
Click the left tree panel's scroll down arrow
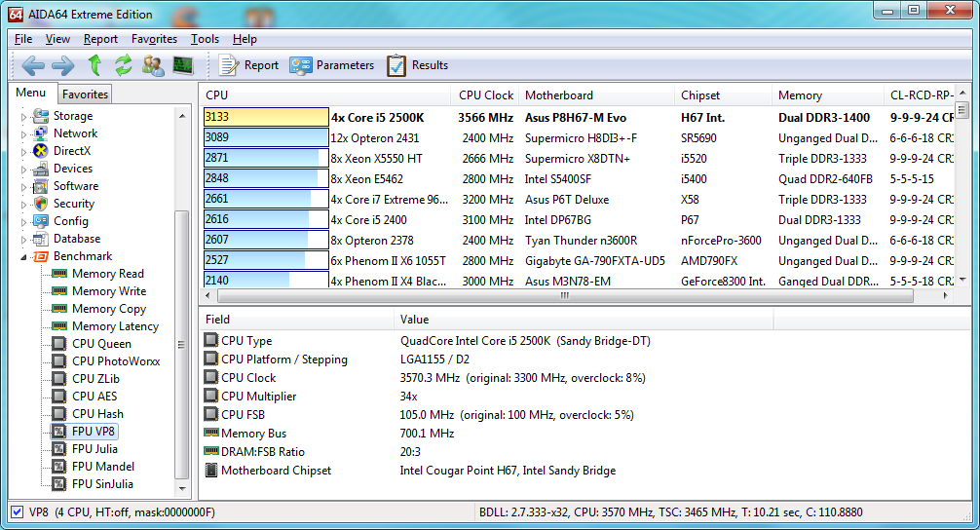[182, 489]
